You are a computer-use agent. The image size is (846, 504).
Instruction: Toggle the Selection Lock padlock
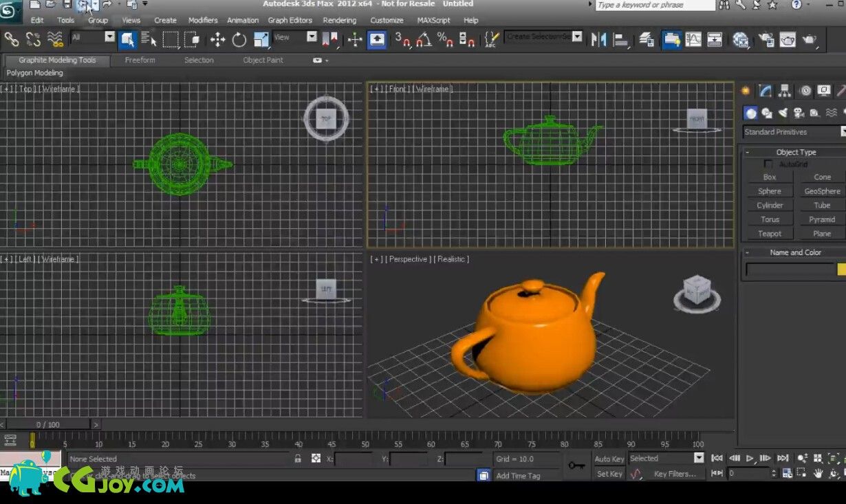pos(298,459)
